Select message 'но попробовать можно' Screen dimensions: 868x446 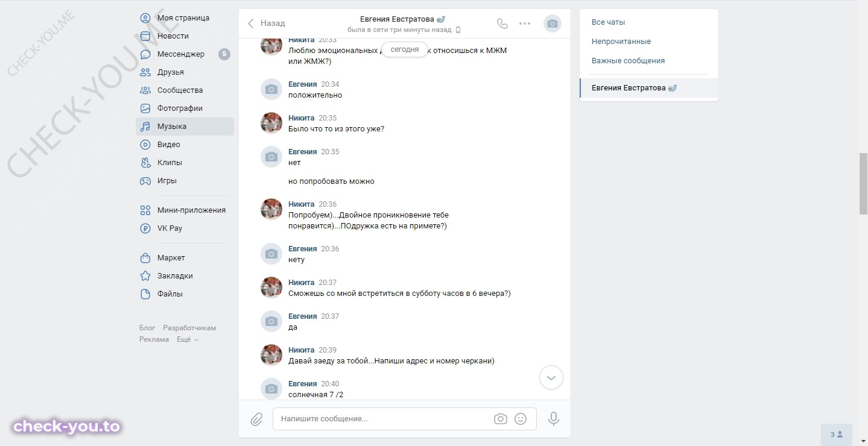pyautogui.click(x=331, y=181)
